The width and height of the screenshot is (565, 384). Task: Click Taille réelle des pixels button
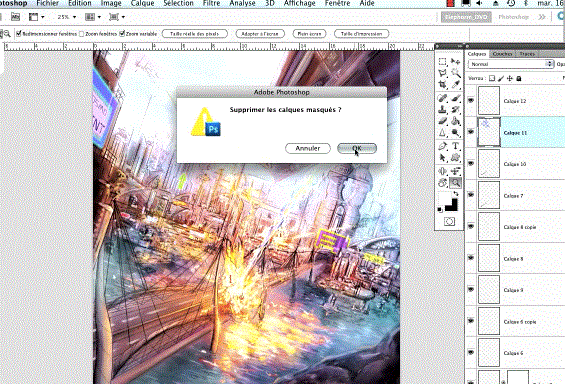tap(195, 34)
